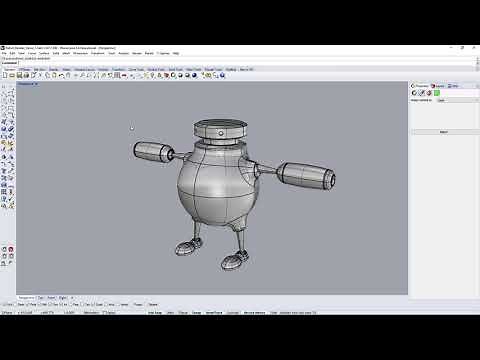Open the Layers panel tab
The image size is (480, 360).
tap(438, 86)
